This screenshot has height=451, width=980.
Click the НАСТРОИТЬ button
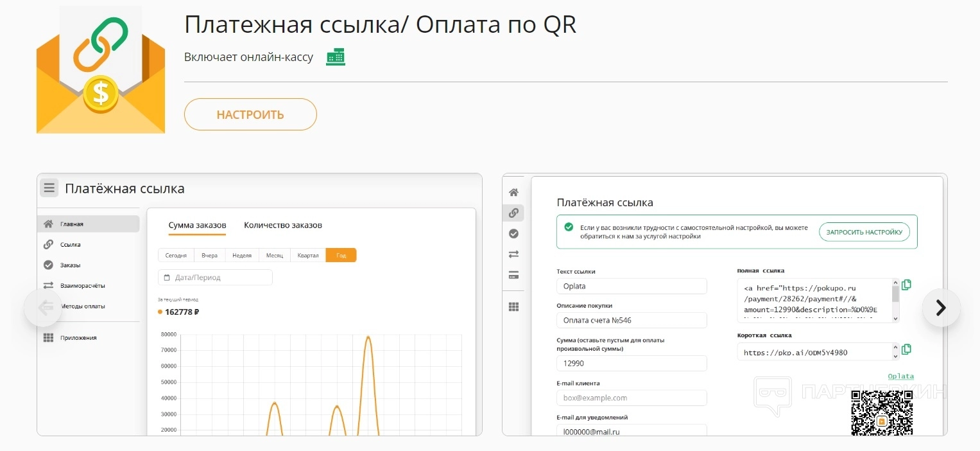click(250, 115)
